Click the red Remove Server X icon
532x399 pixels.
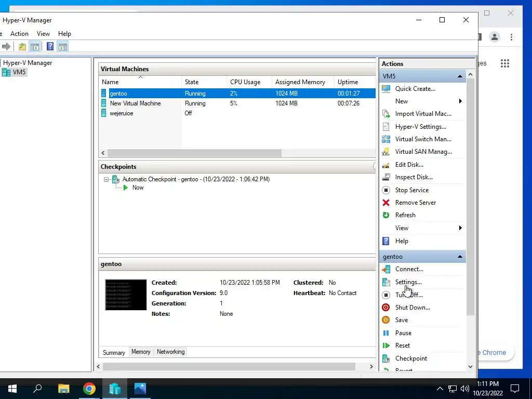tap(386, 203)
